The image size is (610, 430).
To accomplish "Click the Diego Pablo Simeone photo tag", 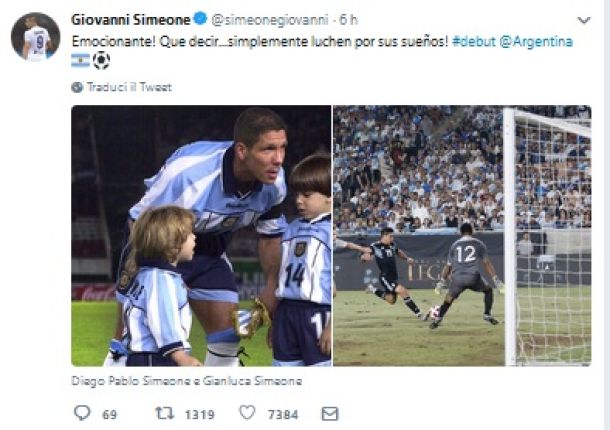I will point(136,381).
